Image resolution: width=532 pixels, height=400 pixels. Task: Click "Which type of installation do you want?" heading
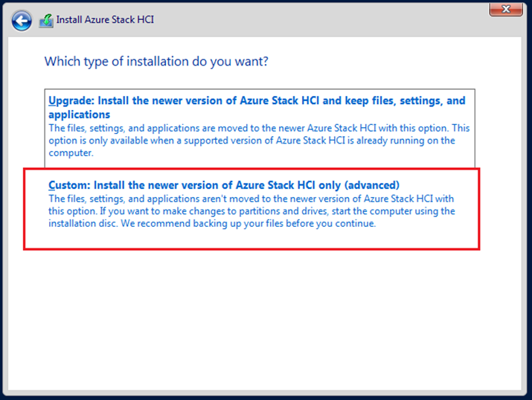tap(156, 61)
